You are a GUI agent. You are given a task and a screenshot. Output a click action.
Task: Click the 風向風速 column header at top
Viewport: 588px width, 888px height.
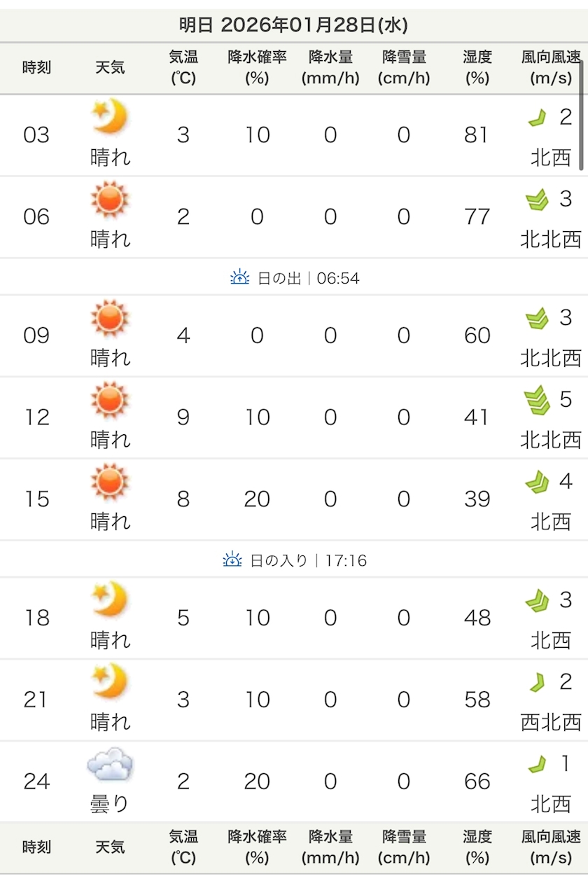[551, 67]
